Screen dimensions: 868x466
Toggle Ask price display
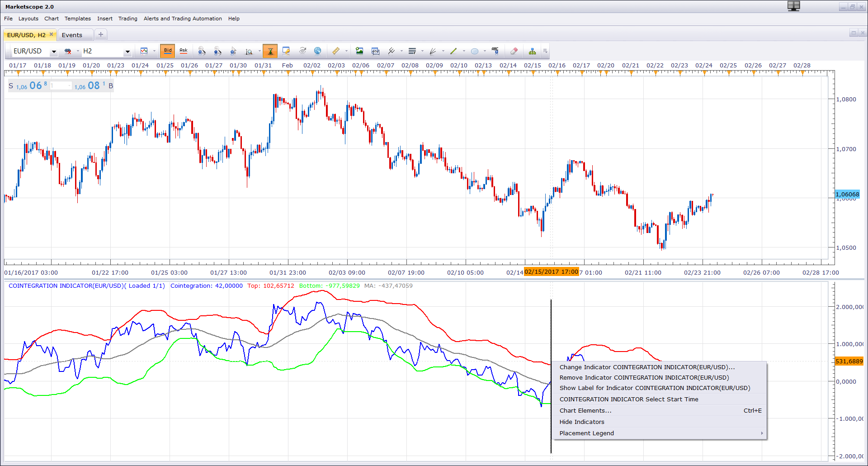coord(184,51)
